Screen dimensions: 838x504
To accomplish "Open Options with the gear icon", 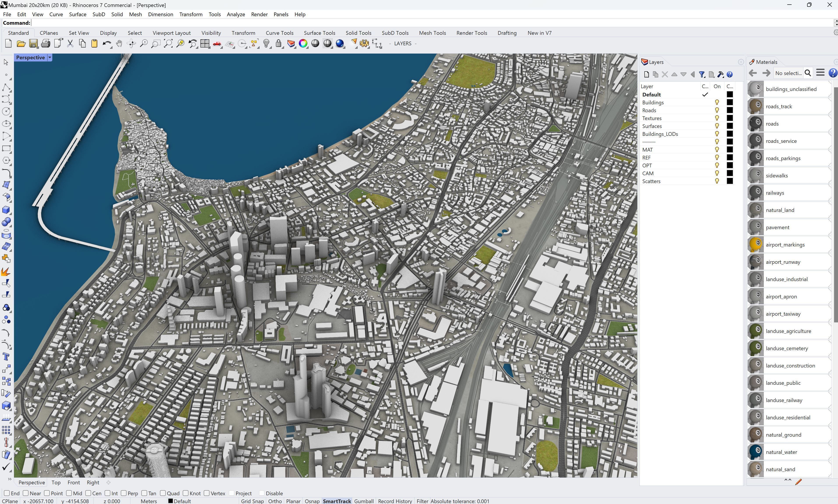I will click(x=364, y=44).
